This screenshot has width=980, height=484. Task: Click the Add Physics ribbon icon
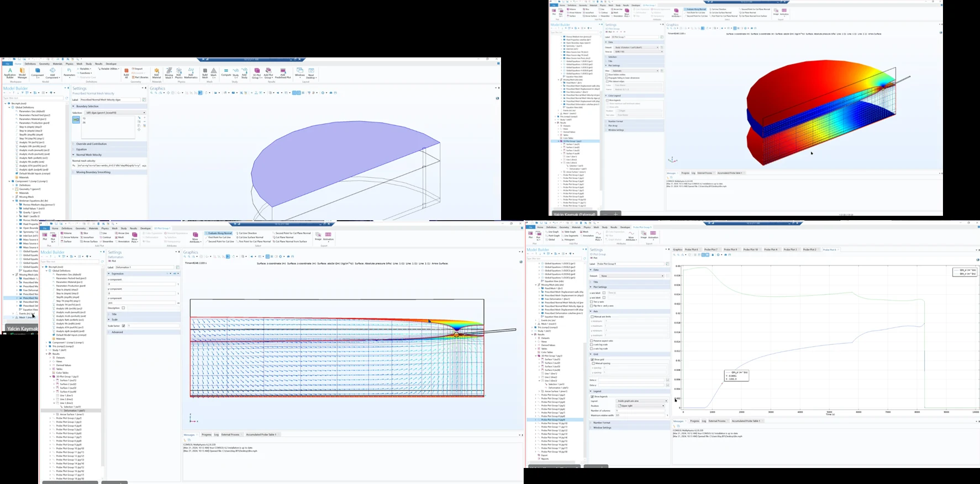click(180, 73)
